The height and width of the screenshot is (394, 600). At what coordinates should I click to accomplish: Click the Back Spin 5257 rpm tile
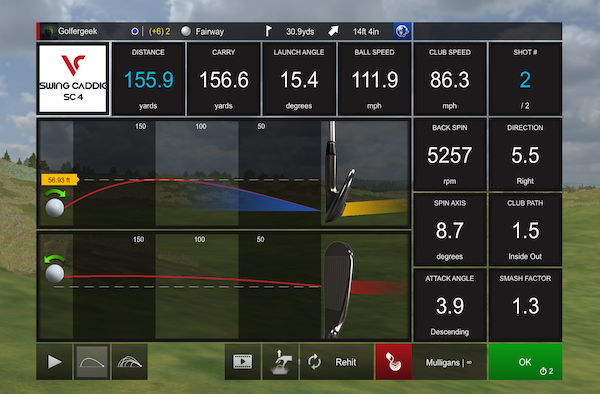point(450,154)
